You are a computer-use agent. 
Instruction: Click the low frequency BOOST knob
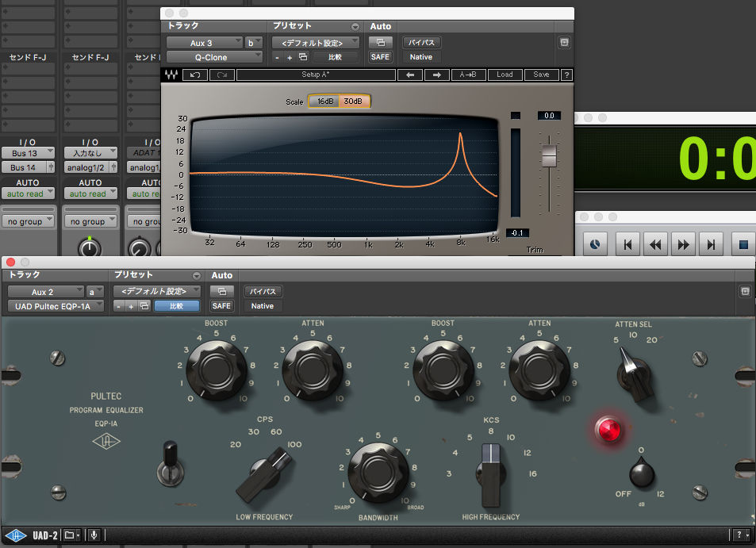point(217,370)
